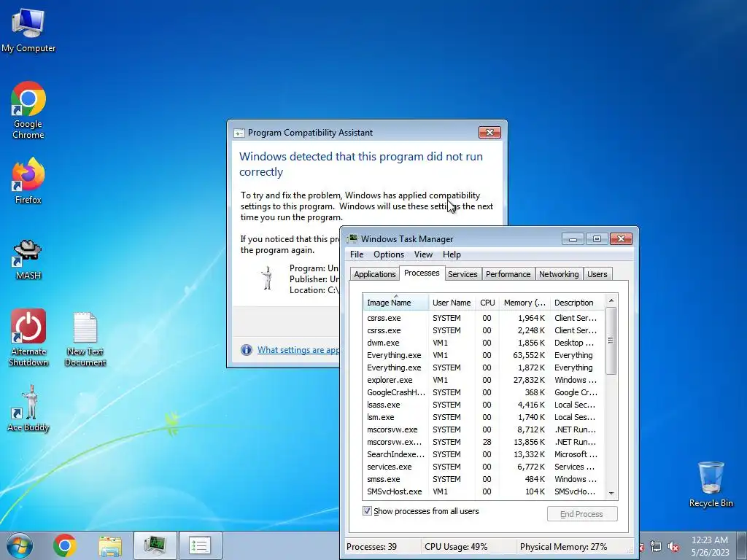Select Everything.exe row with 63,552 K
This screenshot has height=560, width=747.
(484, 355)
